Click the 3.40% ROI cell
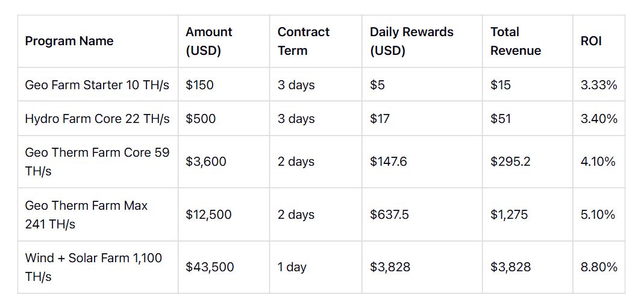 point(599,119)
